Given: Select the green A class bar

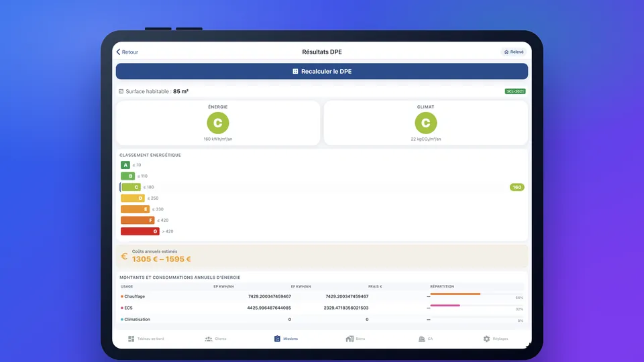Looking at the screenshot, I should [x=125, y=165].
